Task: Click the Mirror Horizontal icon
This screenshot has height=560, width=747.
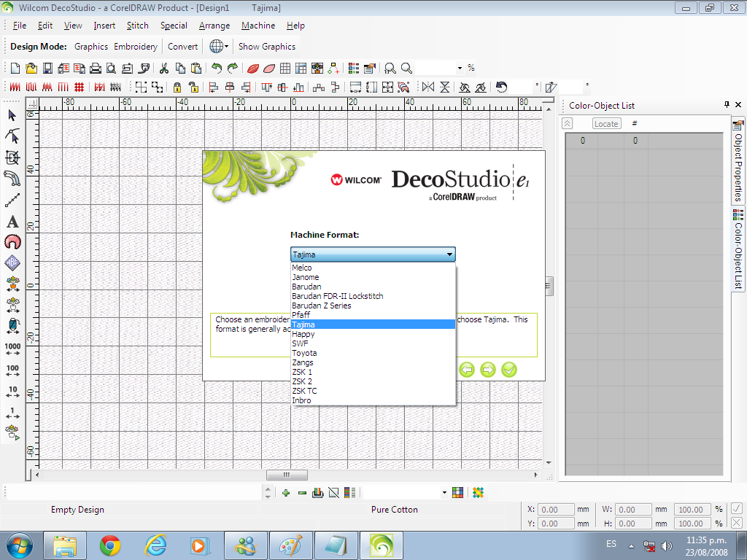Action: (x=428, y=87)
